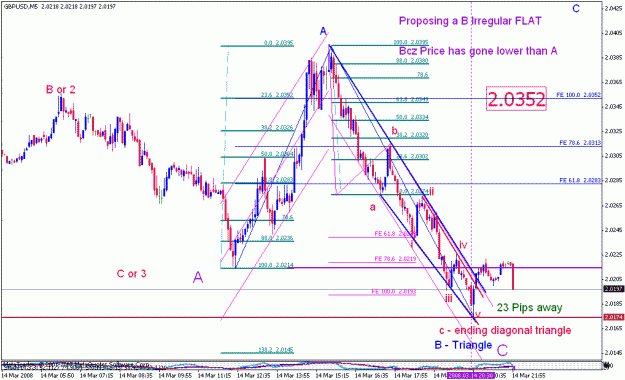The width and height of the screenshot is (625, 380).
Task: Select the red 'b' sub-wave label
Action: pyautogui.click(x=394, y=130)
